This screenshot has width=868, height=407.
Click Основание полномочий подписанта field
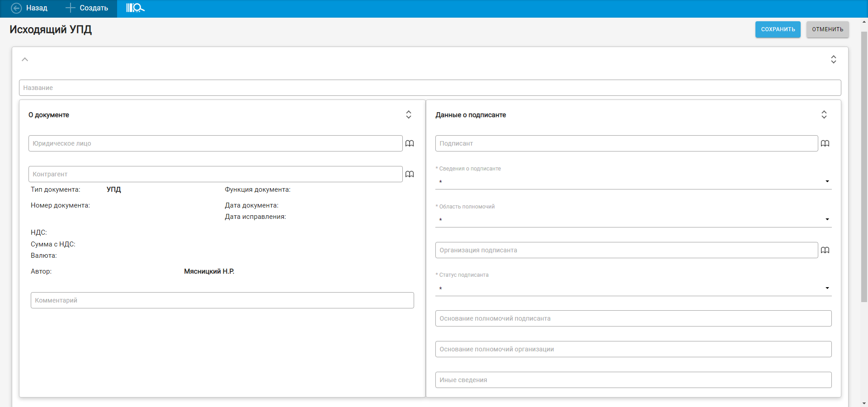pos(633,318)
